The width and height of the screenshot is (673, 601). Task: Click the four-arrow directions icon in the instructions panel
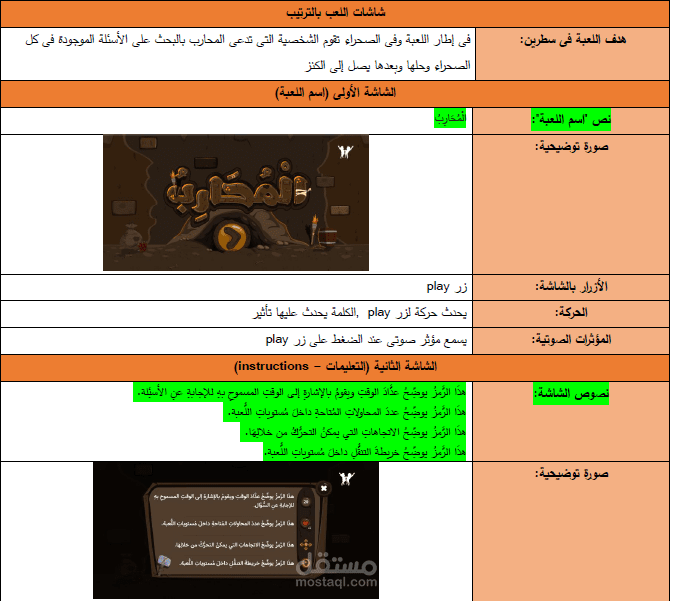306,545
